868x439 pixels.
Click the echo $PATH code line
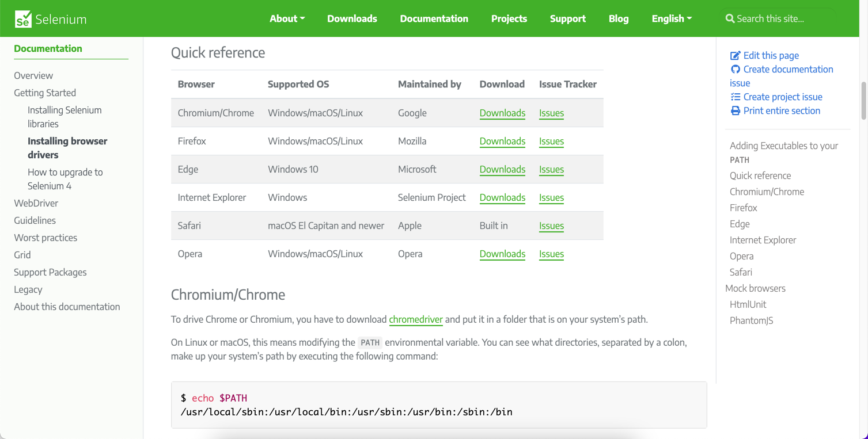click(x=214, y=398)
